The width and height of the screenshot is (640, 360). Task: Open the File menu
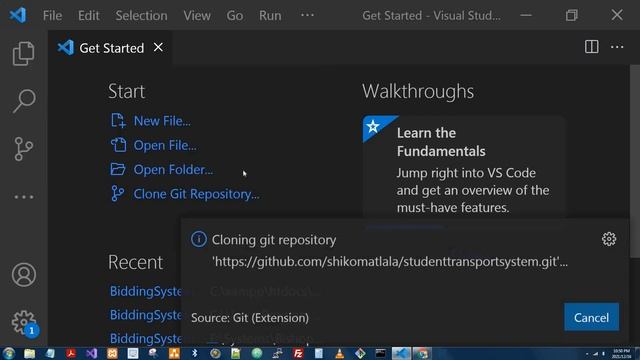tap(52, 16)
